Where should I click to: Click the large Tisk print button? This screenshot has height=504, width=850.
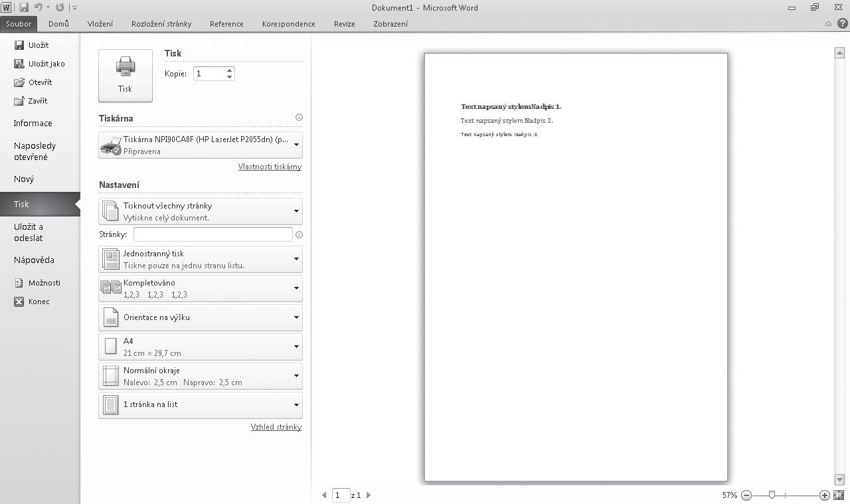click(x=126, y=76)
